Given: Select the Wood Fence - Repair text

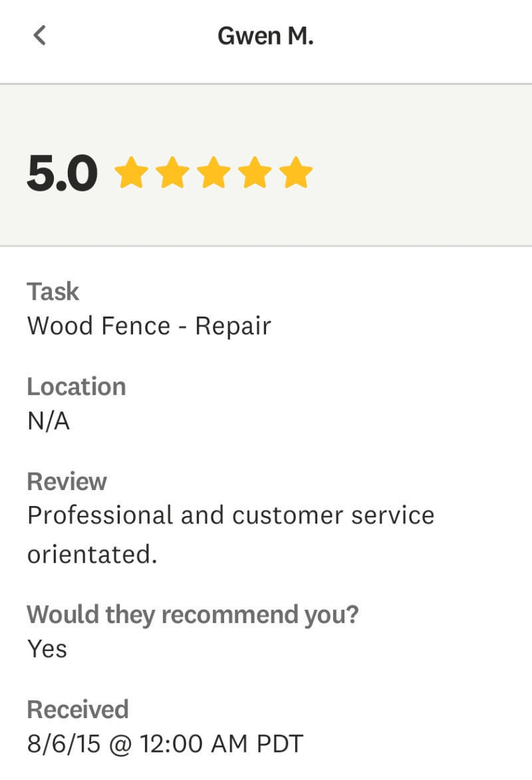Looking at the screenshot, I should point(149,326).
